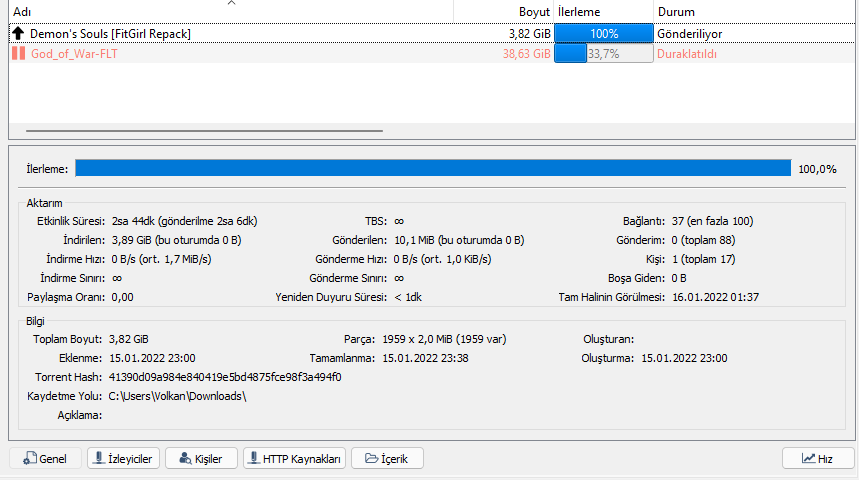Screen dimensions: 859x480
Task: Click the 33,7% progress bar of God_of_War
Action: coord(604,53)
